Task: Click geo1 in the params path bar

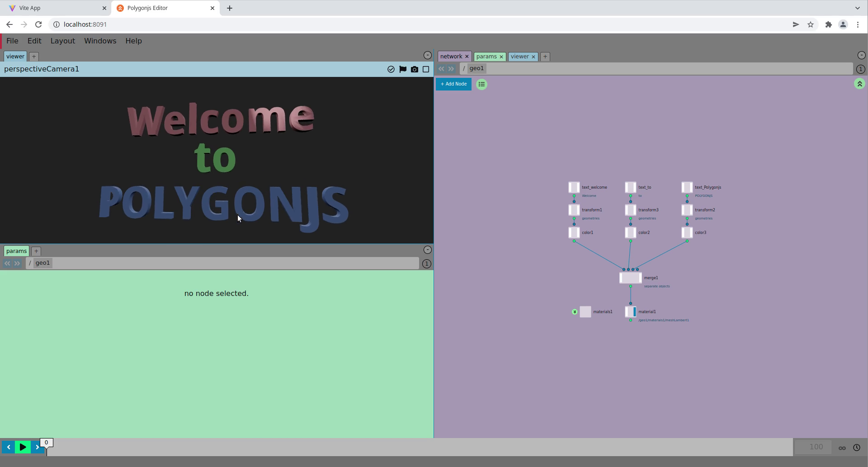Action: click(x=42, y=263)
